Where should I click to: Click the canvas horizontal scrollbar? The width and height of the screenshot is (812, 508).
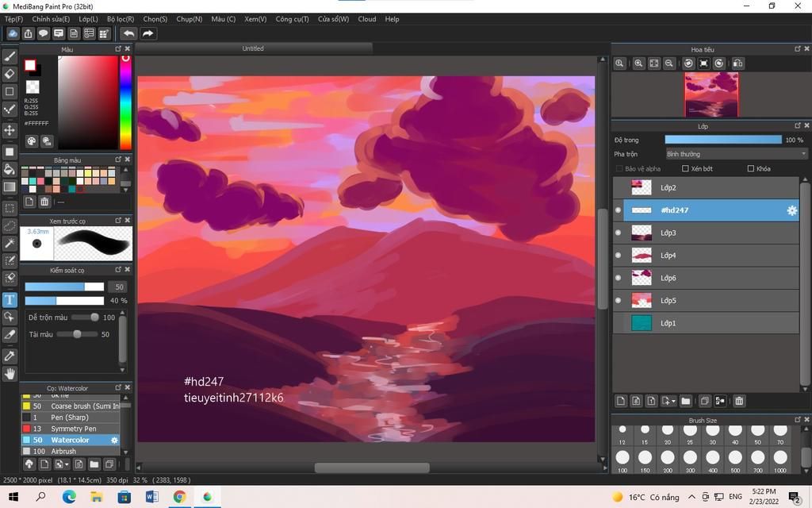(x=372, y=468)
